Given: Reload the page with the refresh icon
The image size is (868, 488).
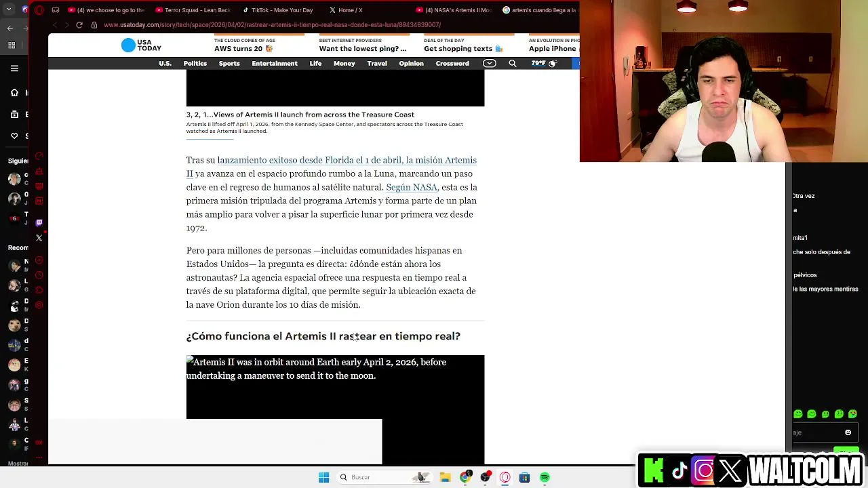Looking at the screenshot, I should (79, 25).
